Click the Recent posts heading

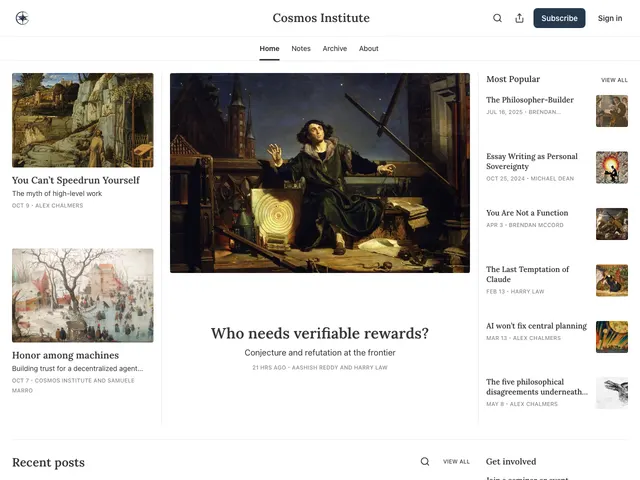coord(49,462)
